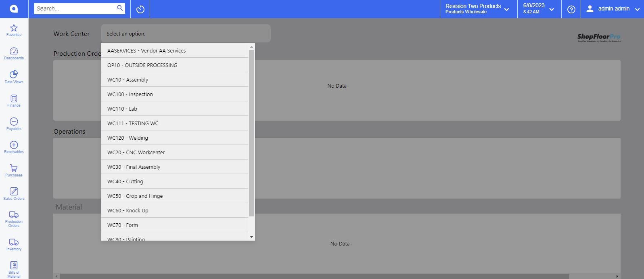Click the dropdown list scroll up arrow
The image size is (644, 279).
[x=252, y=47]
